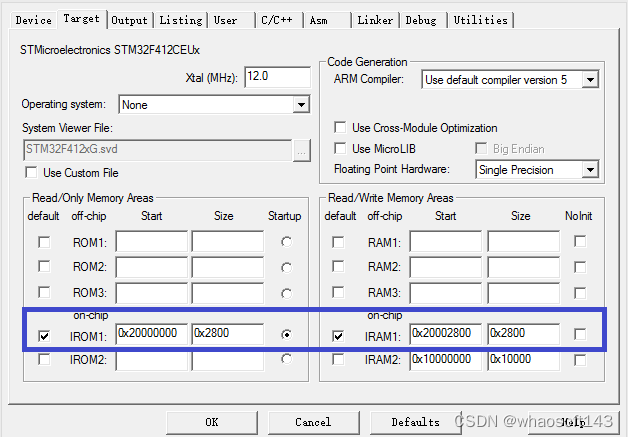
Task: Edit the IROM1 Start address 0x20000000
Action: tap(151, 334)
